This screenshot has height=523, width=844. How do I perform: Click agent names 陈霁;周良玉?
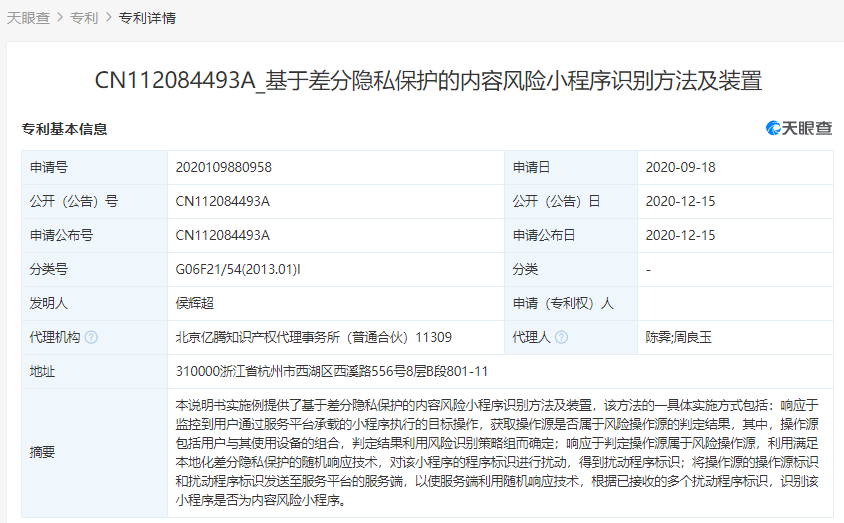pyautogui.click(x=678, y=337)
